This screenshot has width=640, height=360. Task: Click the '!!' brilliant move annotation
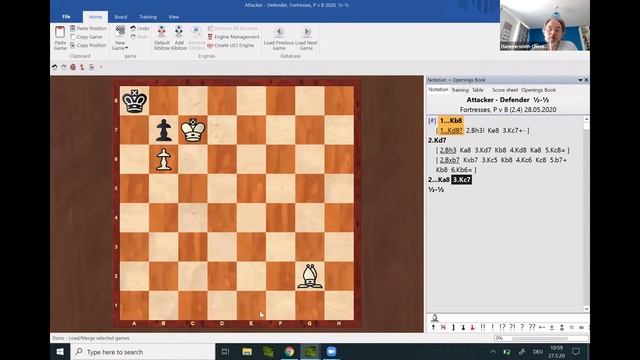pyautogui.click(x=483, y=327)
